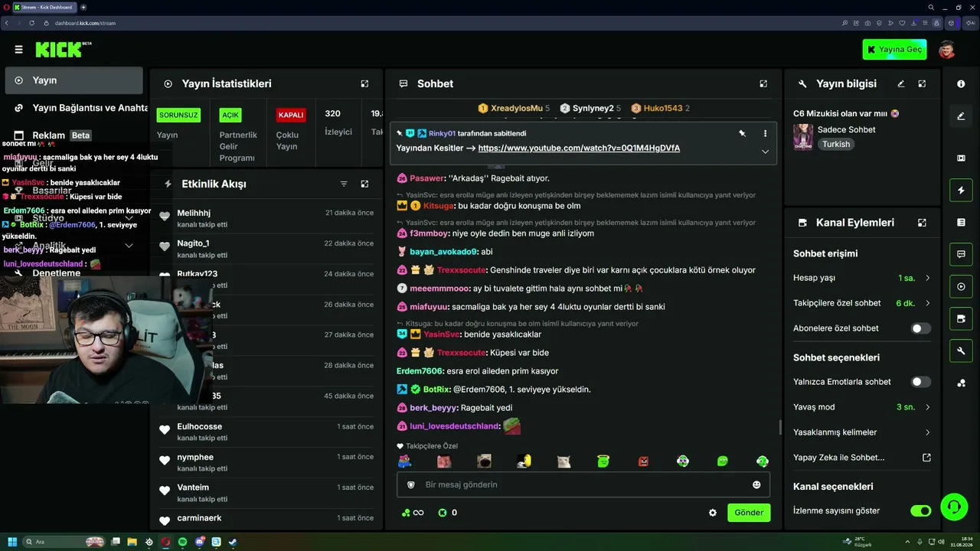Open the Discord taskbar icon
The height and width of the screenshot is (551, 980).
point(199,542)
